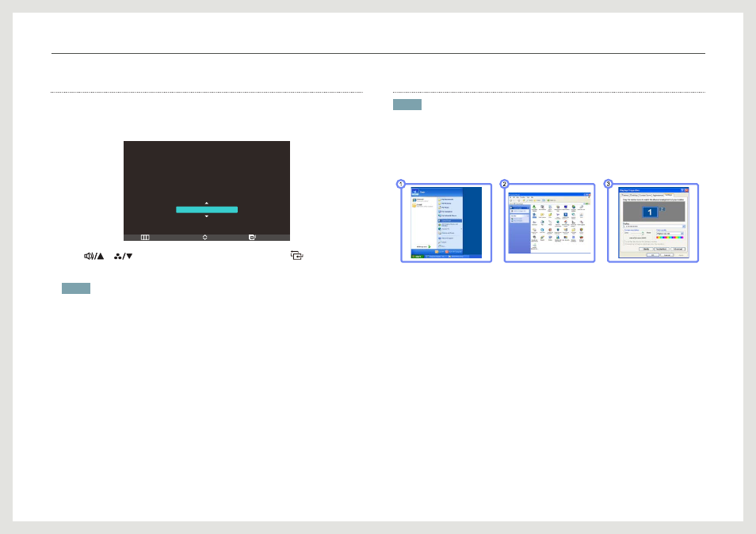
Task: Click the small up arrow above cyan bar
Action: point(206,204)
